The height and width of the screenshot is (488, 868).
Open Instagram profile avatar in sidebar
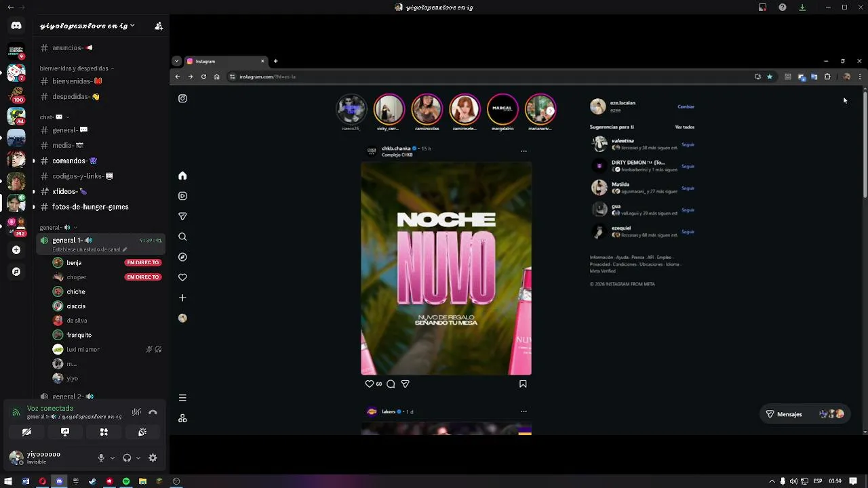(182, 318)
